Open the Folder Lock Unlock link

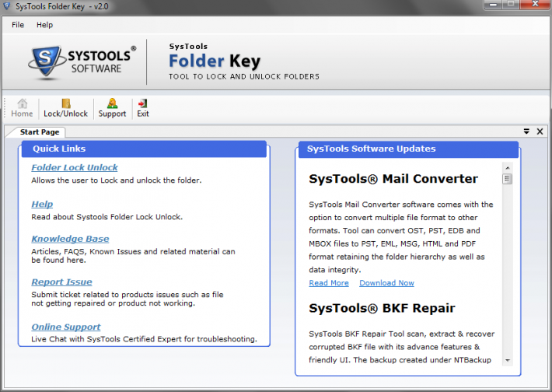[x=75, y=168]
